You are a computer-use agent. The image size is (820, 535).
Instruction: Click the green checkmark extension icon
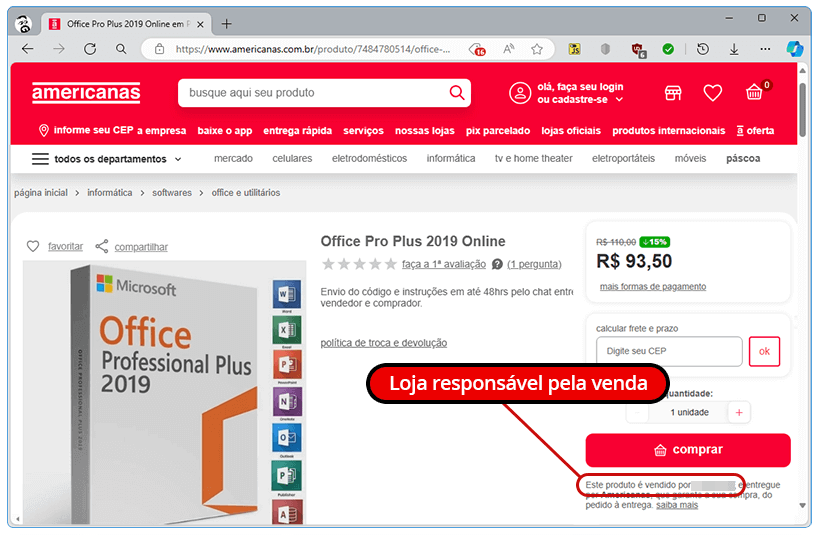pos(668,49)
